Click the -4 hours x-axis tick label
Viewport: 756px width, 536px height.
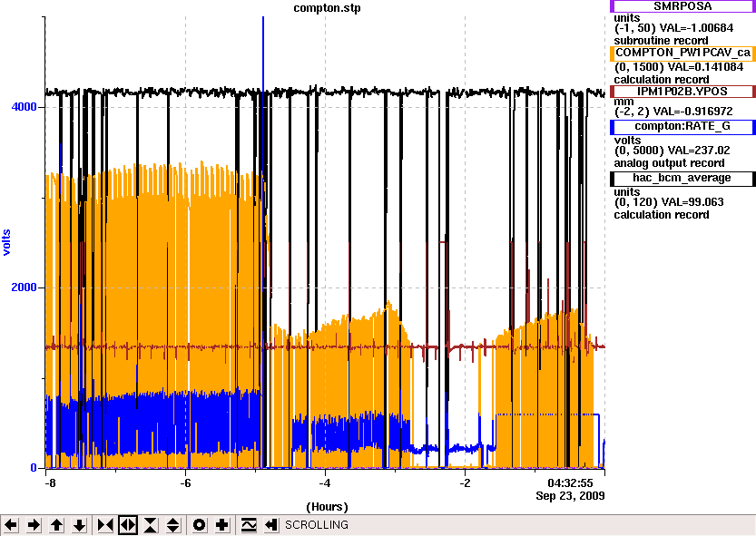coord(325,483)
